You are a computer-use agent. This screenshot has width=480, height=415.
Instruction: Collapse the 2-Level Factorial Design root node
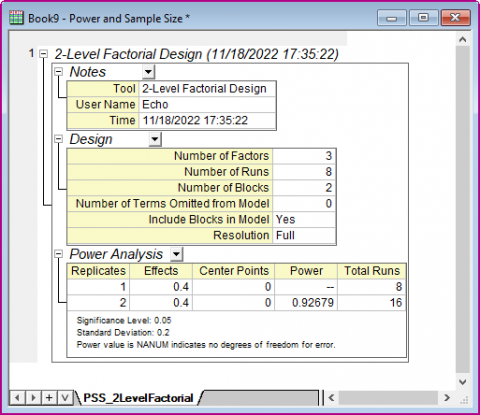pyautogui.click(x=44, y=54)
